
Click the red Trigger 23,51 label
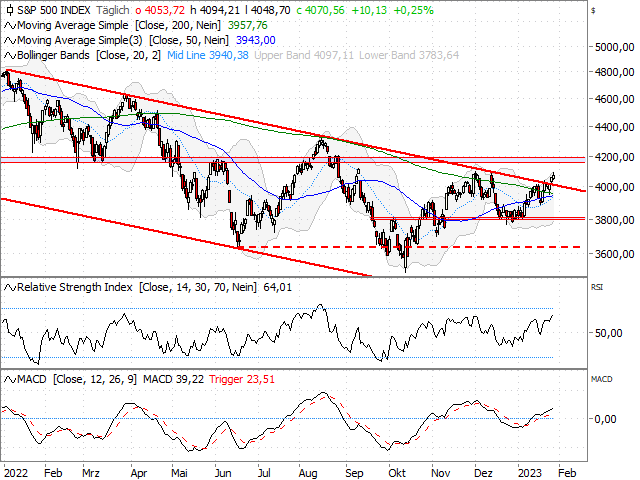(x=242, y=380)
